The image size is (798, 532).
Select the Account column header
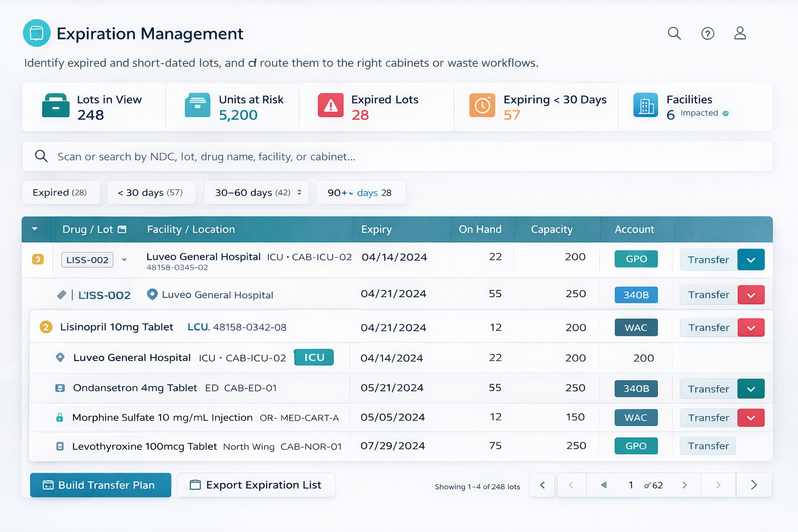point(635,229)
